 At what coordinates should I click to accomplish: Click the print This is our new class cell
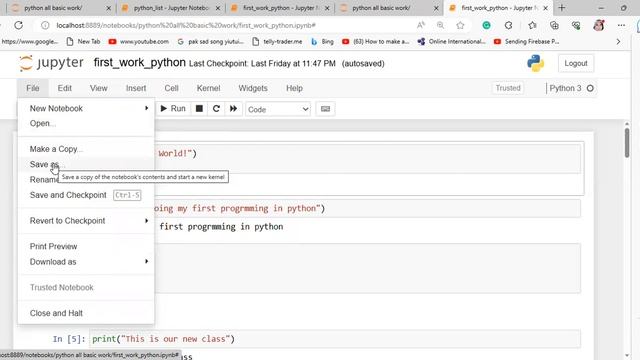tap(335, 339)
